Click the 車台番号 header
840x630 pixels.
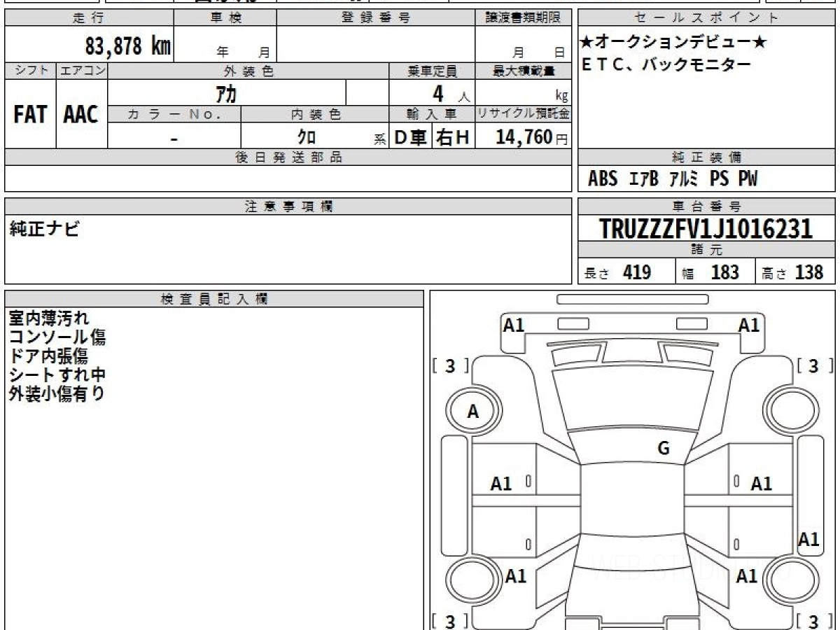coord(707,206)
